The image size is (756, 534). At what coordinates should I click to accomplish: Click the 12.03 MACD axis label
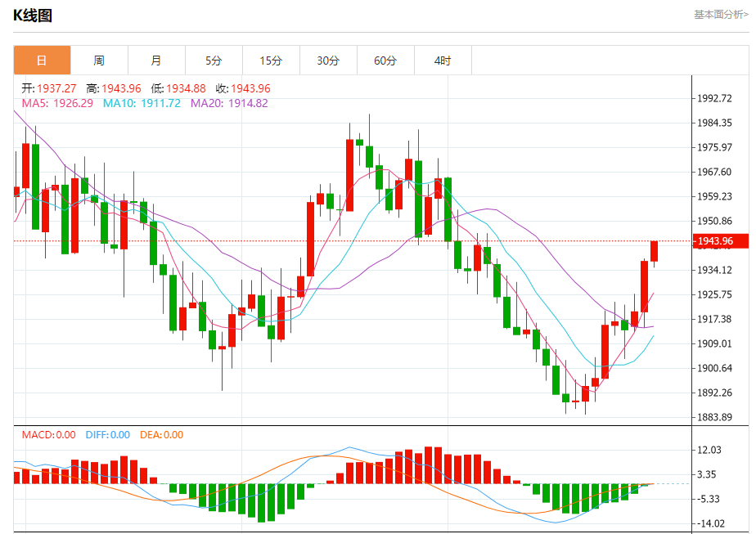click(x=709, y=450)
